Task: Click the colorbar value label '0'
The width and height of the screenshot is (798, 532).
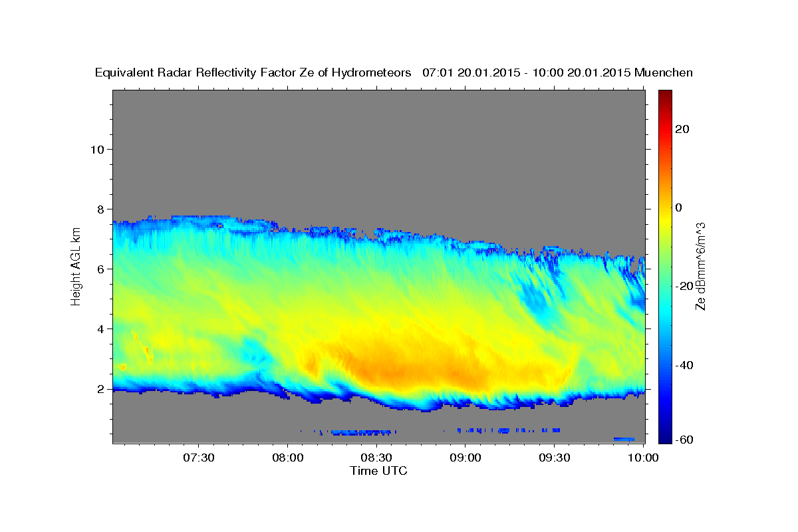Action: coord(679,207)
